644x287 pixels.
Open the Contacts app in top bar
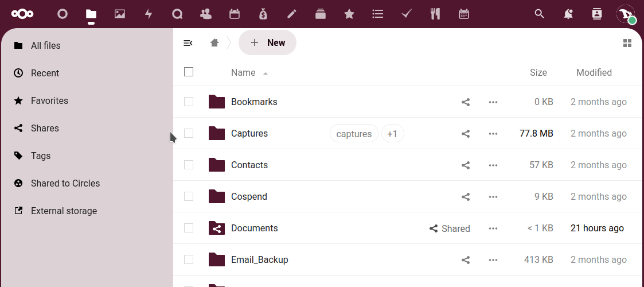[x=206, y=14]
